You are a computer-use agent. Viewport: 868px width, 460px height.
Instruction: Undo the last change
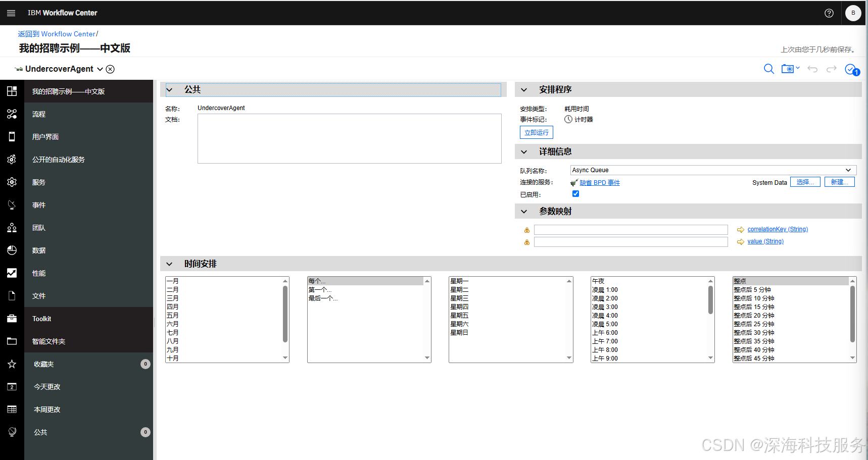pos(812,69)
